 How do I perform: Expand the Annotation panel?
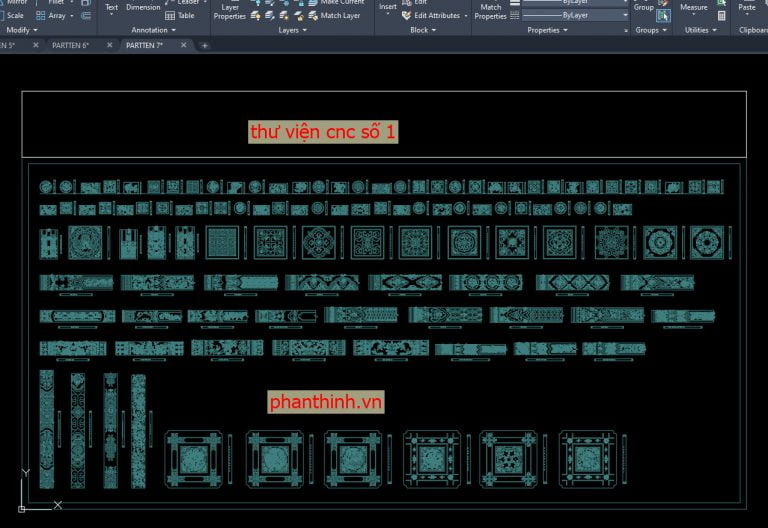153,30
